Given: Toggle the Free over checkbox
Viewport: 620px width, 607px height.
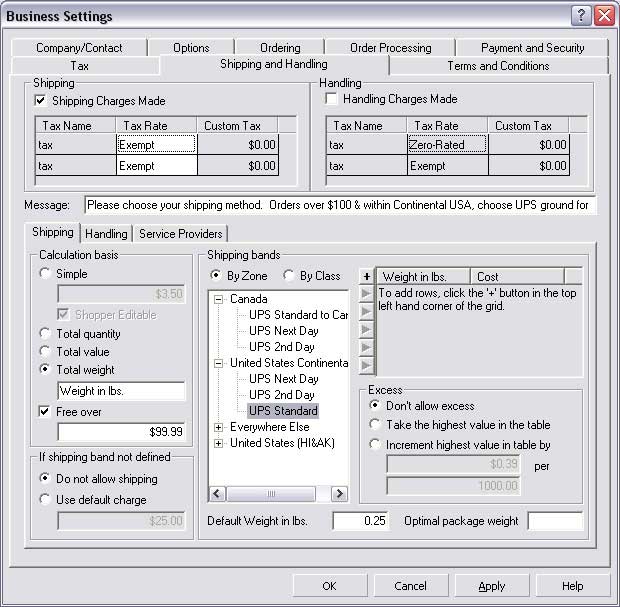Looking at the screenshot, I should [x=45, y=411].
